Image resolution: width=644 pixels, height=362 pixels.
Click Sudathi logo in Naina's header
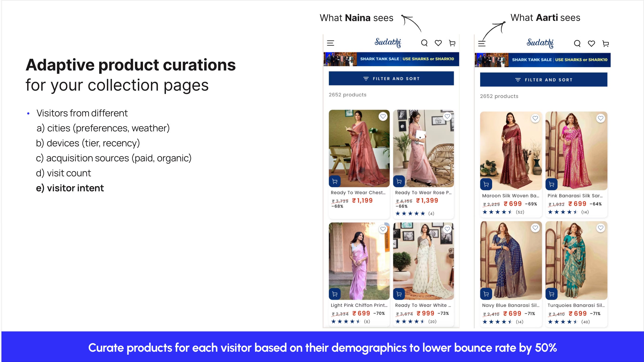(388, 43)
